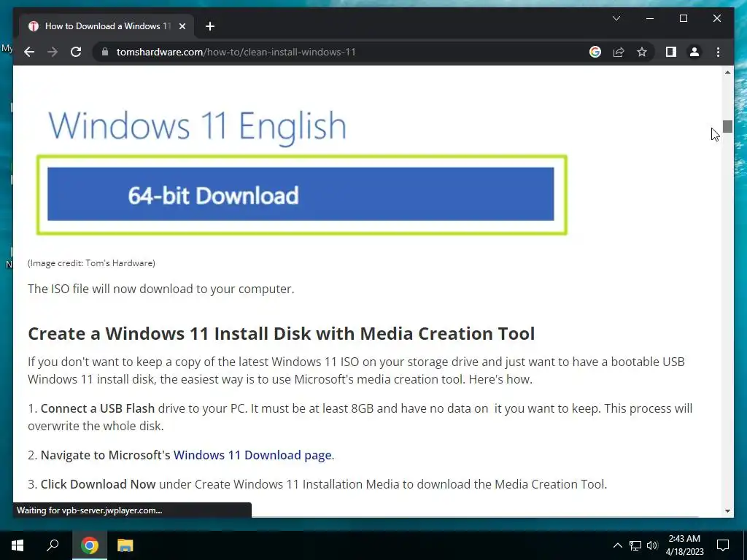Open a new tab with the plus button
Screen dimensions: 747x560
pos(210,26)
